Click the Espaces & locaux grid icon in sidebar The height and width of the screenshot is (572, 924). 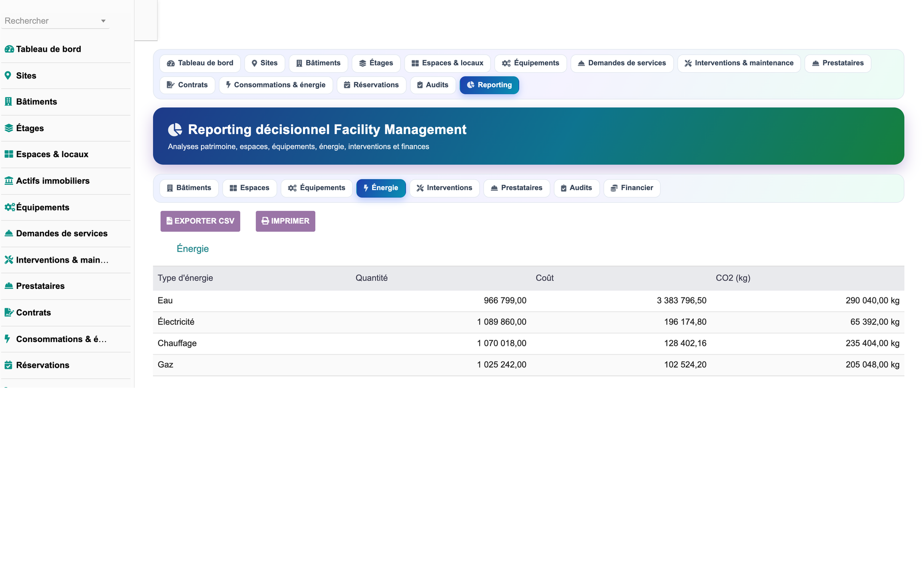tap(9, 154)
